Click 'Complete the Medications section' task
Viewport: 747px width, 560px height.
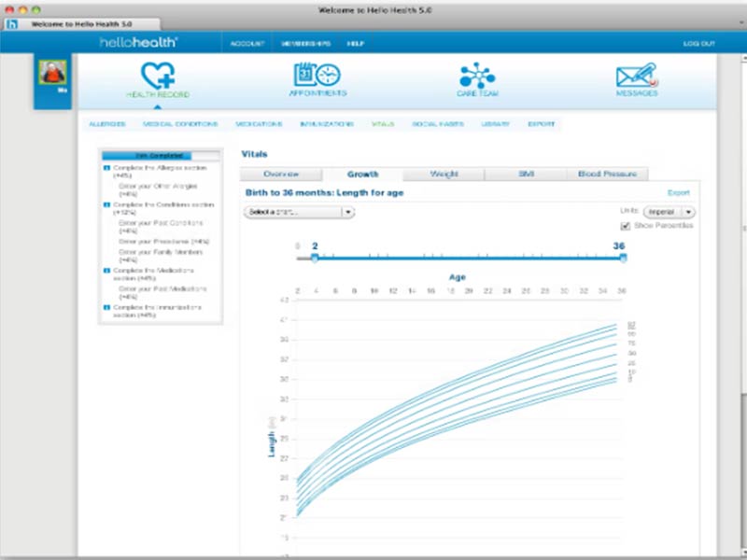click(153, 273)
